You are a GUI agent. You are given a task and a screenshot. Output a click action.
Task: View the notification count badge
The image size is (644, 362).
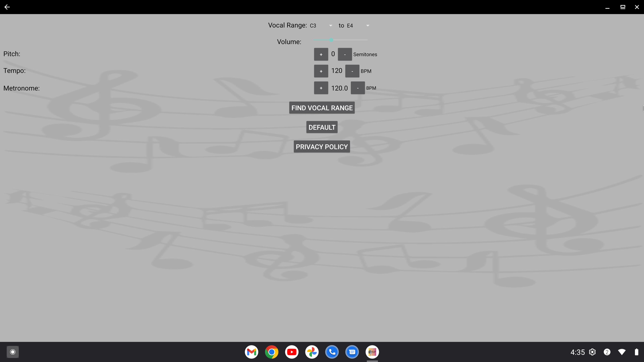(607, 352)
